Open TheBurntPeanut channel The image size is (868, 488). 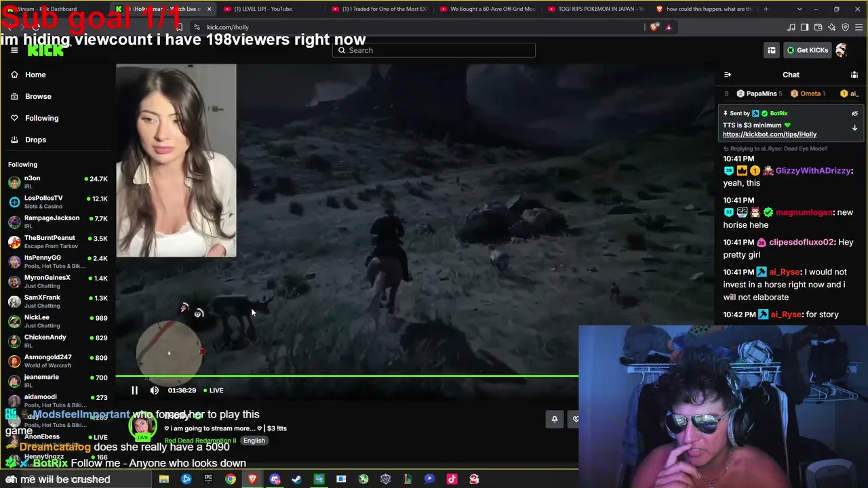(x=58, y=242)
